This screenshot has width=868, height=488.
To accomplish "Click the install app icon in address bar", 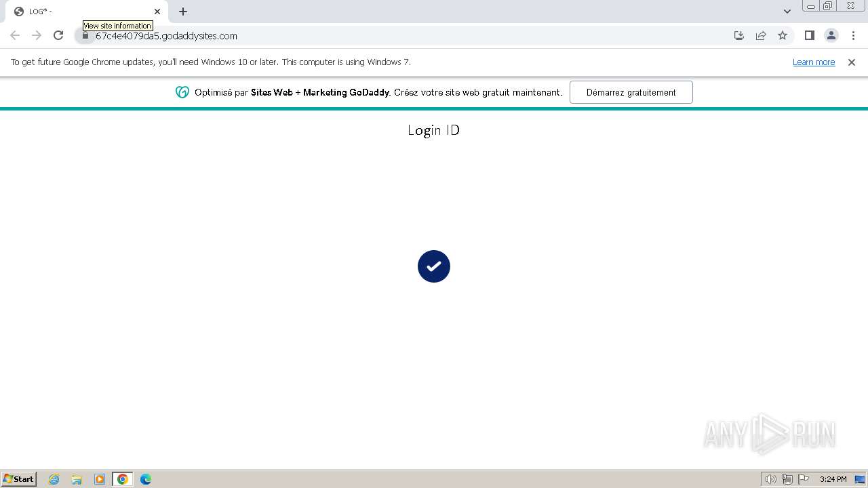I will (x=739, y=35).
